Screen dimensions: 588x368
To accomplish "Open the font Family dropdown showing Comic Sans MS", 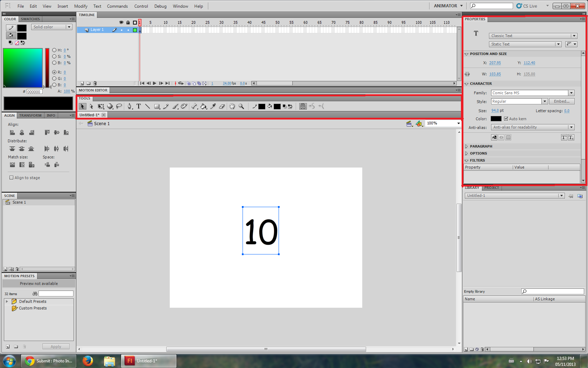I will (571, 93).
